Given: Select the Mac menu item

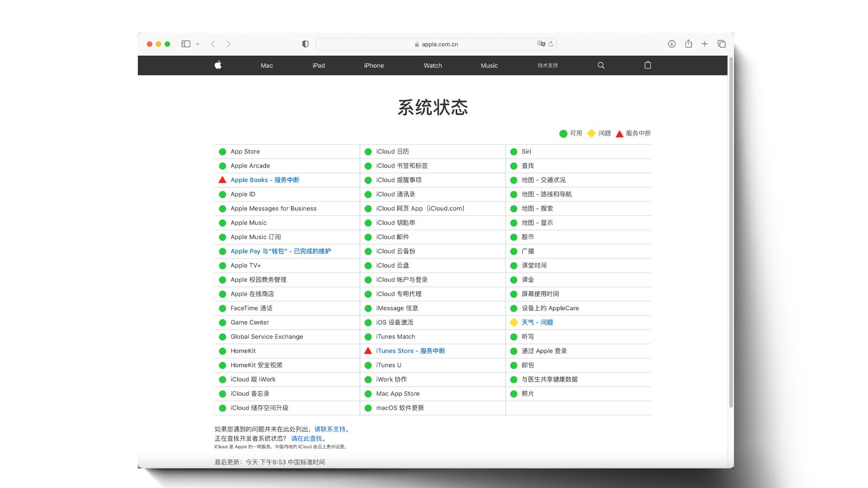Looking at the screenshot, I should coord(266,65).
